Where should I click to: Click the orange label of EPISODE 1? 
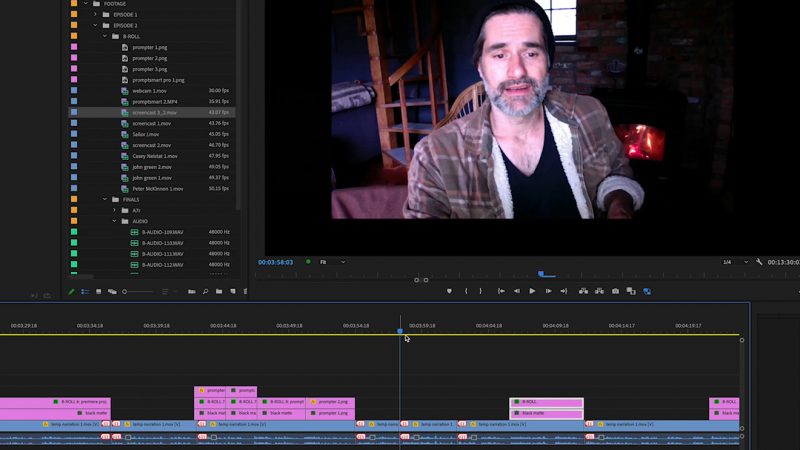[74, 14]
